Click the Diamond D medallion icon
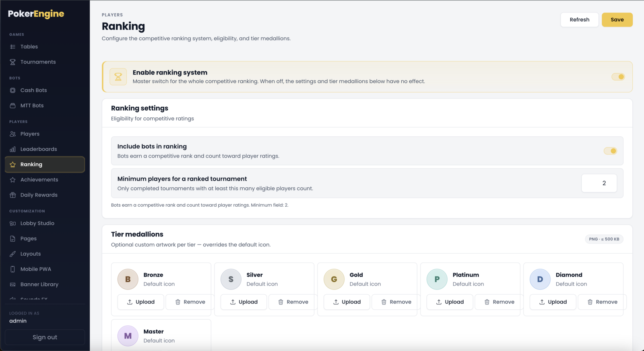Viewport: 644px width, 351px height. 540,279
